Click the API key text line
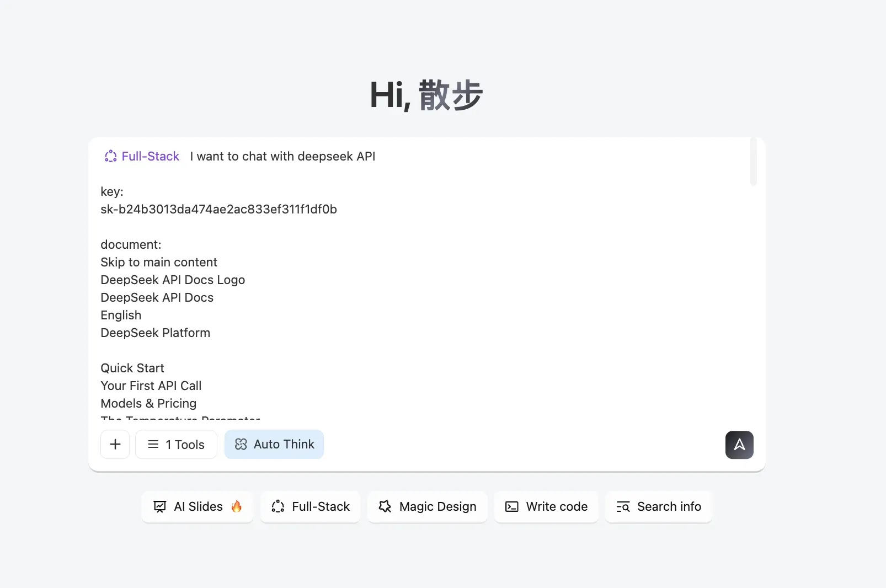 (x=218, y=210)
